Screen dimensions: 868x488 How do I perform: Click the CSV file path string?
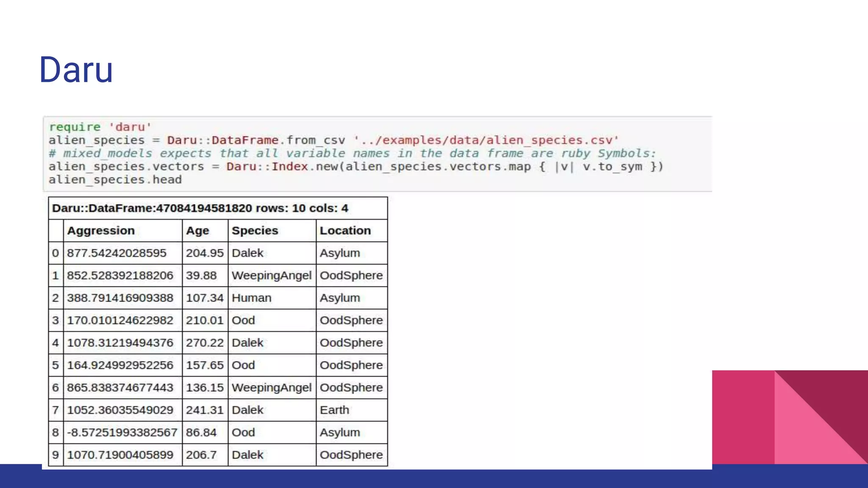pos(486,140)
